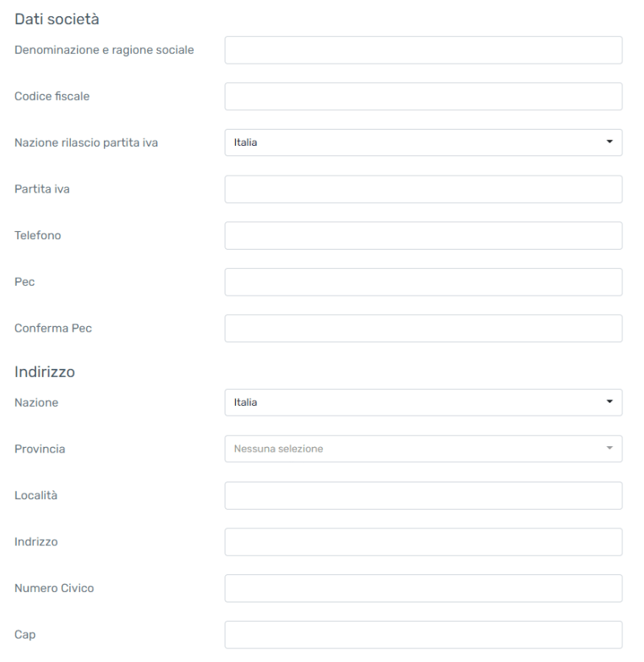Select the Indrizzo text field
644x662 pixels.
point(423,542)
